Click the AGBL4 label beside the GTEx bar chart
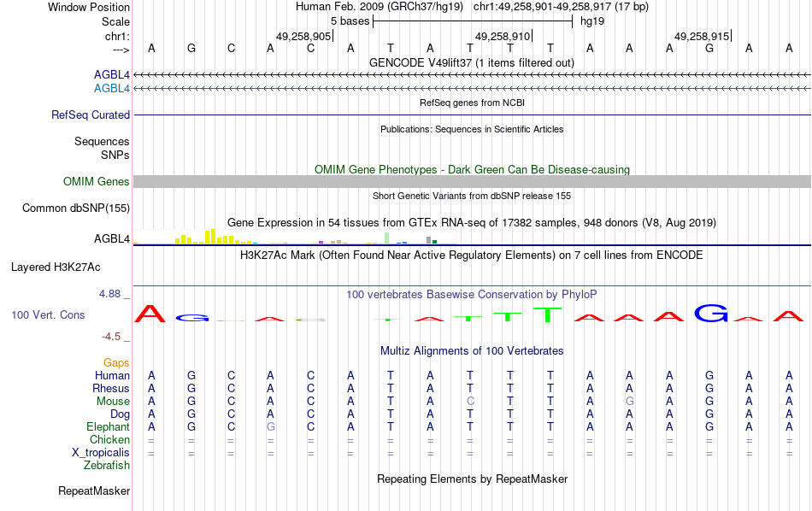The height and width of the screenshot is (511, 812). 112,238
